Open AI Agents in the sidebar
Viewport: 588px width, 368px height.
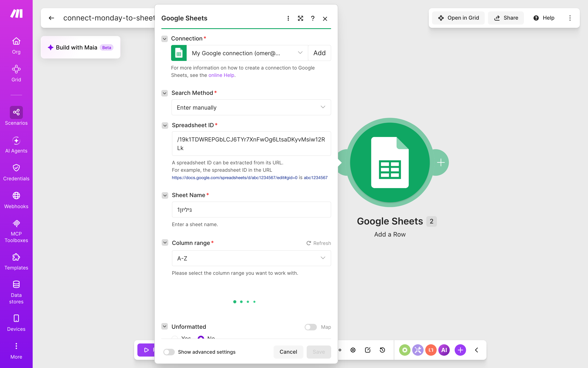point(16,145)
